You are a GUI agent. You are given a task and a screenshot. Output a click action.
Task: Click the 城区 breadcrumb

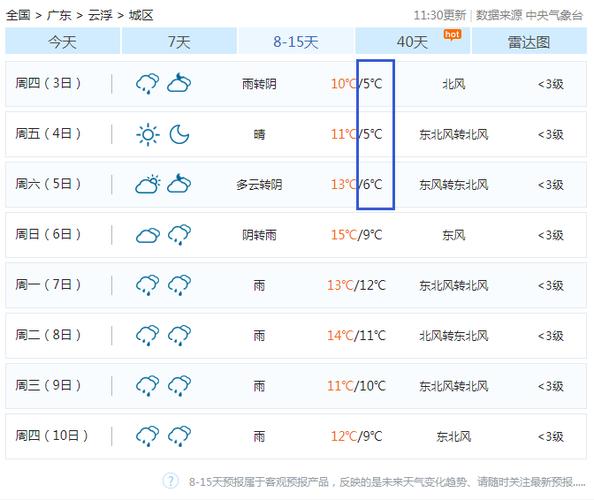pos(141,16)
